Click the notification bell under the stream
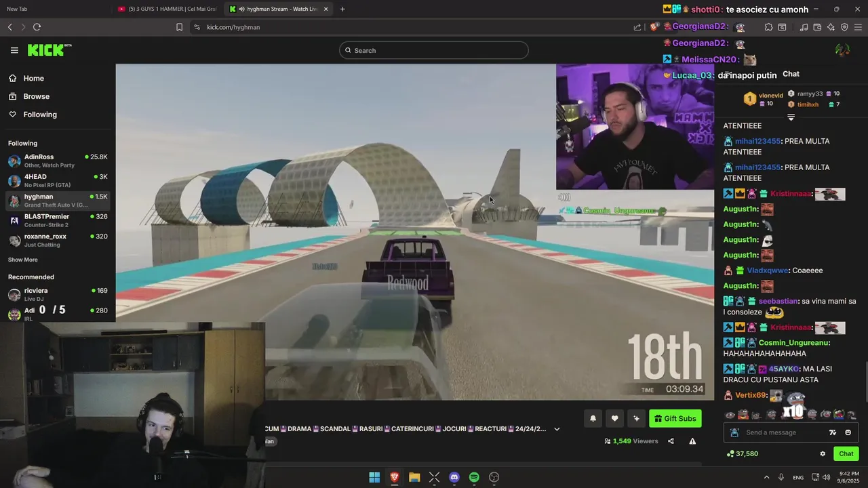 (593, 418)
